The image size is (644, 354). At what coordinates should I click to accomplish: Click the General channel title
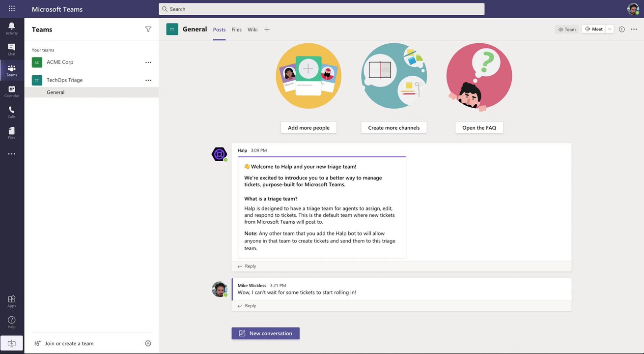click(195, 29)
